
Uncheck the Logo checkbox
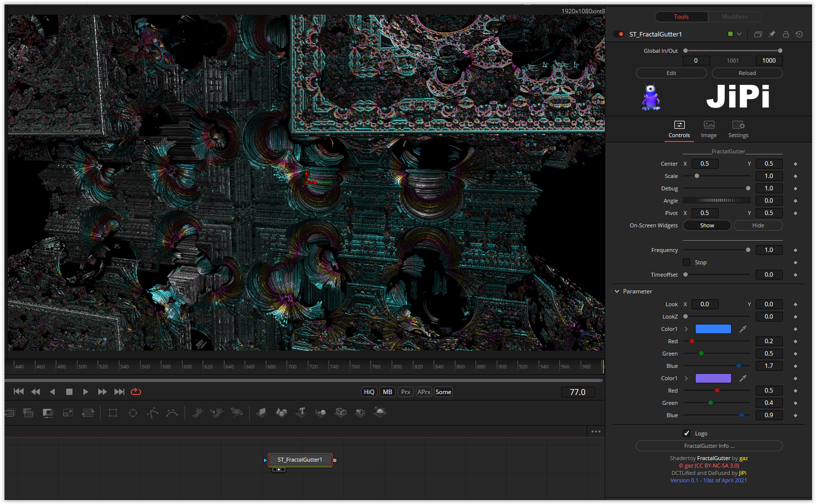686,433
